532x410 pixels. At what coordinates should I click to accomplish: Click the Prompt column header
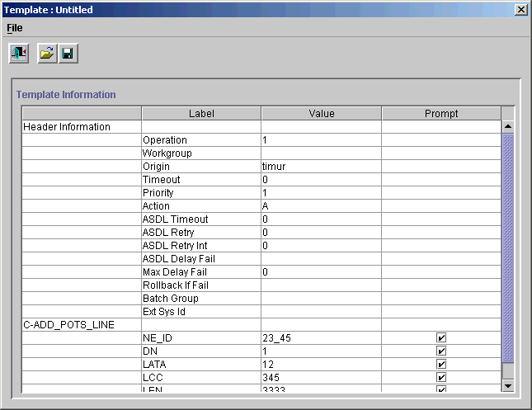[441, 113]
